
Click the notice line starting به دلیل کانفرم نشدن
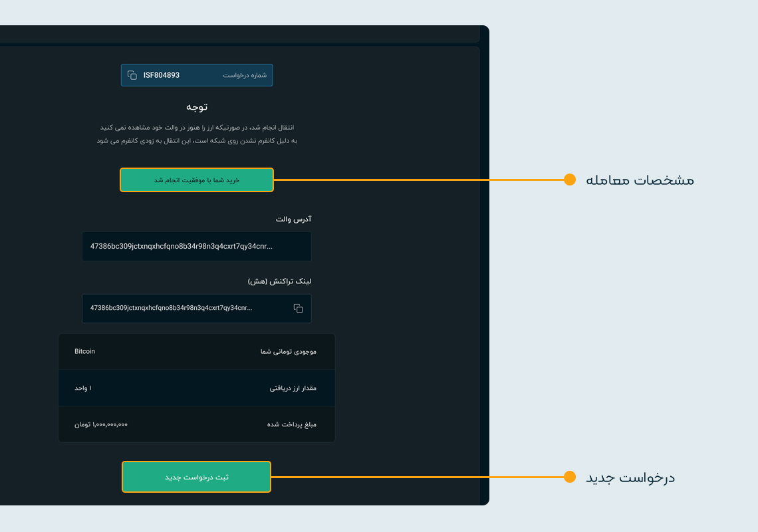pyautogui.click(x=197, y=141)
